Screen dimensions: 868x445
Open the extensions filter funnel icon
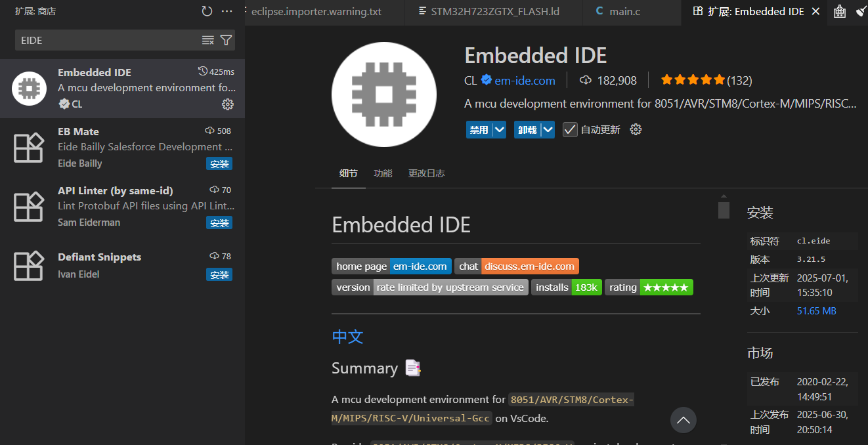[x=227, y=40]
